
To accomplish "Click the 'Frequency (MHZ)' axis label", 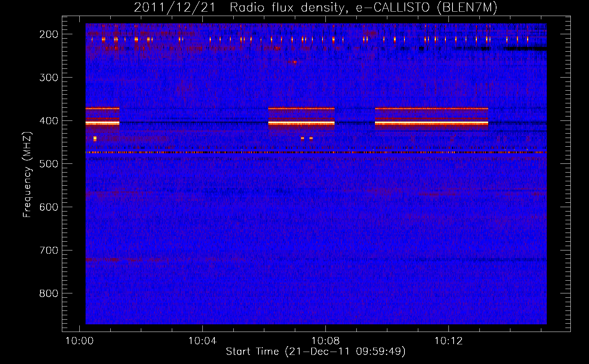I will point(27,174).
